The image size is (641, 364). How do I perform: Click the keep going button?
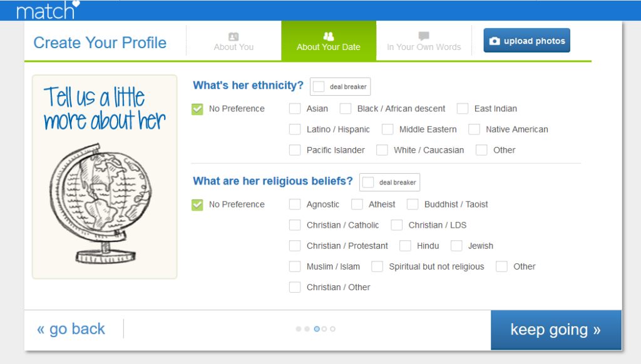point(556,330)
